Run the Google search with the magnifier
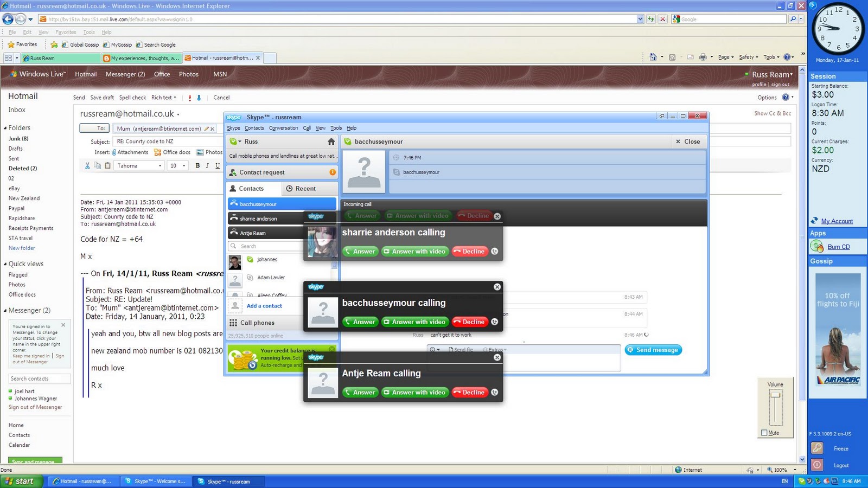 tap(793, 19)
